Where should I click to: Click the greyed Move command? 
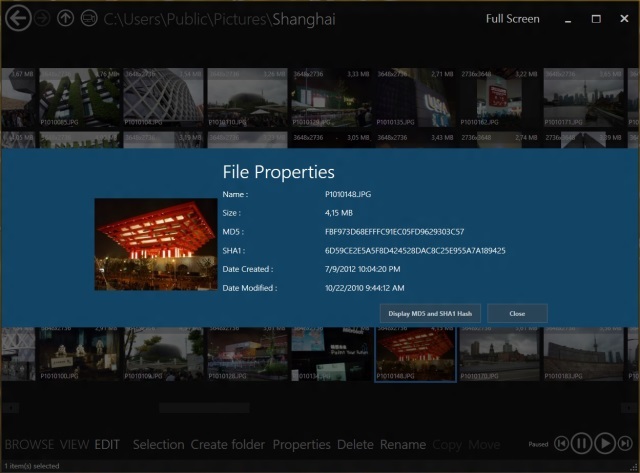[x=484, y=444]
